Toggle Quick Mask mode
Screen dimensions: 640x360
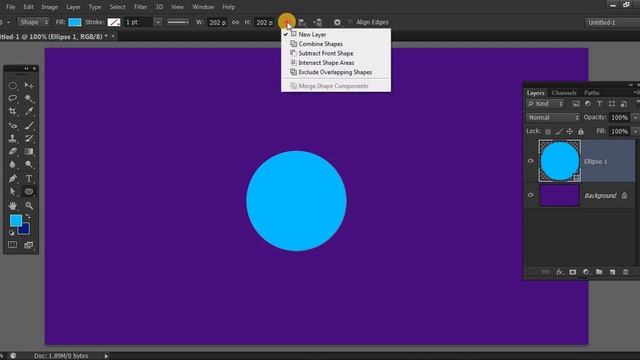[x=13, y=245]
